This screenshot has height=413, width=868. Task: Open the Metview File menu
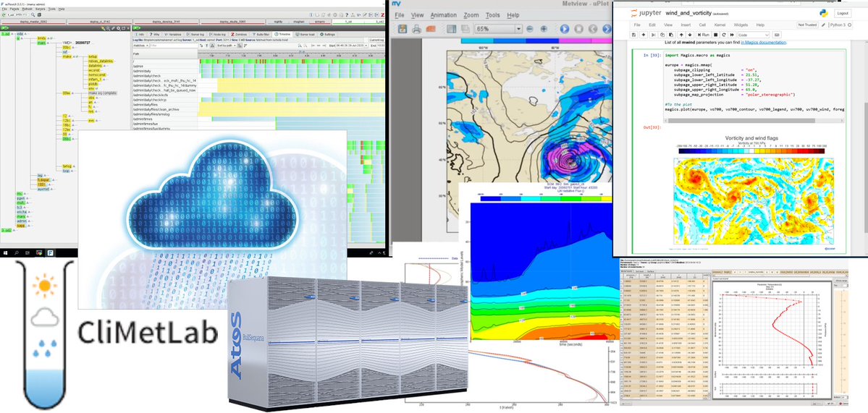pos(400,15)
